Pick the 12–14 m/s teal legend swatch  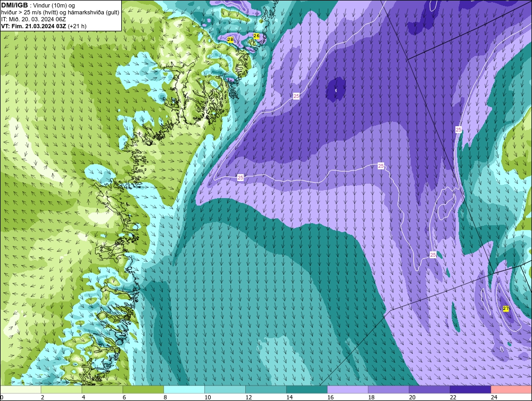click(265, 389)
